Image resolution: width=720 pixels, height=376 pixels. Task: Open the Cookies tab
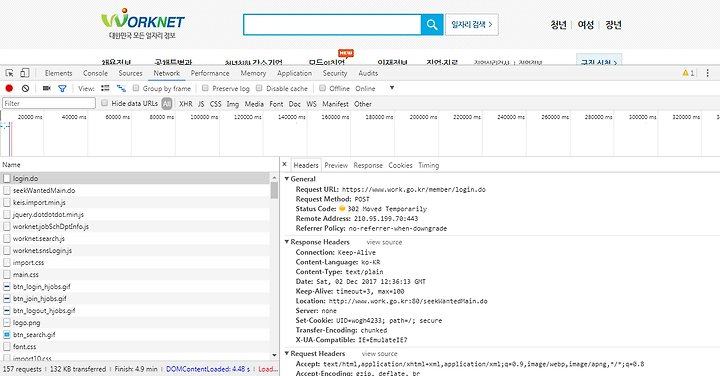[400, 165]
